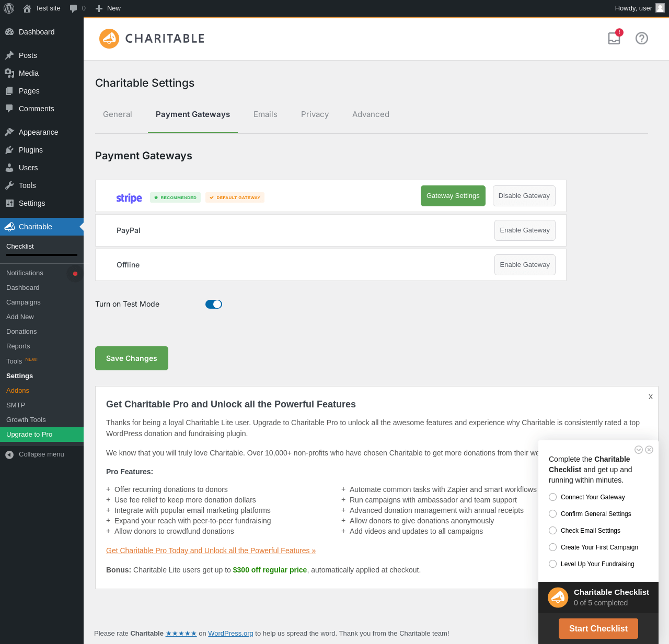The width and height of the screenshot is (669, 644).
Task: Click the Settings sliders icon in sidebar
Action: click(9, 203)
